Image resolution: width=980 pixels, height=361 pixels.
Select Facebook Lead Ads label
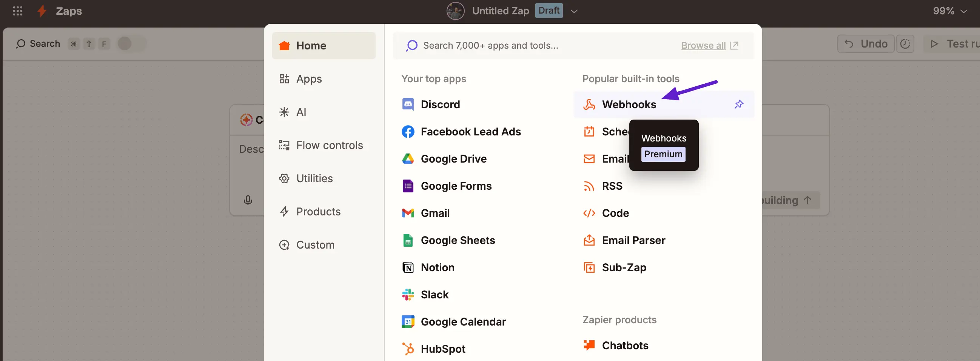click(471, 132)
